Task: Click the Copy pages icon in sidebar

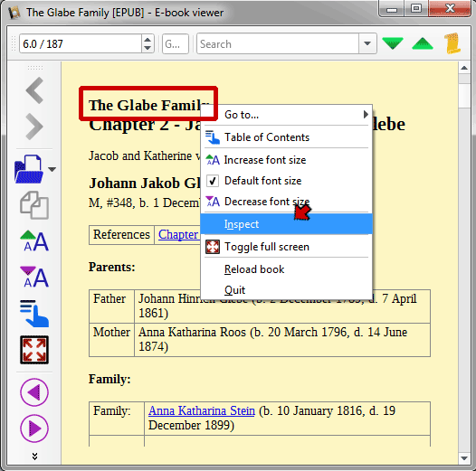Action: coord(34,205)
